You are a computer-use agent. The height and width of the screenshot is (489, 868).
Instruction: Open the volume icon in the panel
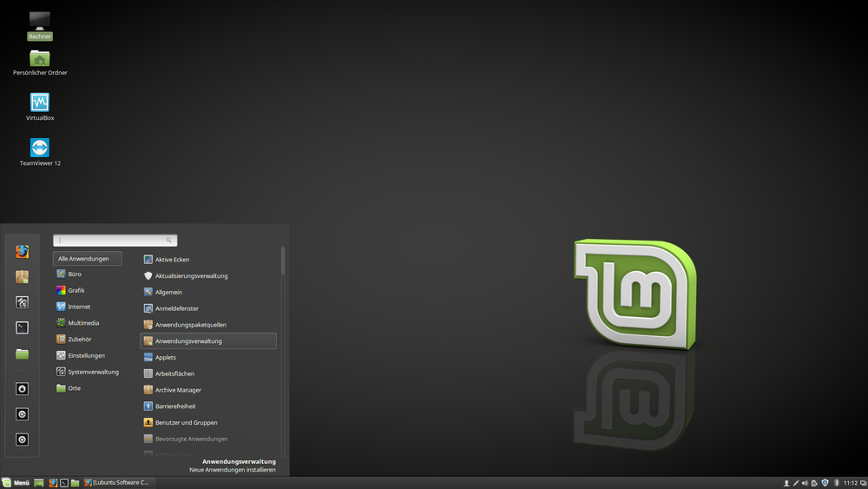805,483
